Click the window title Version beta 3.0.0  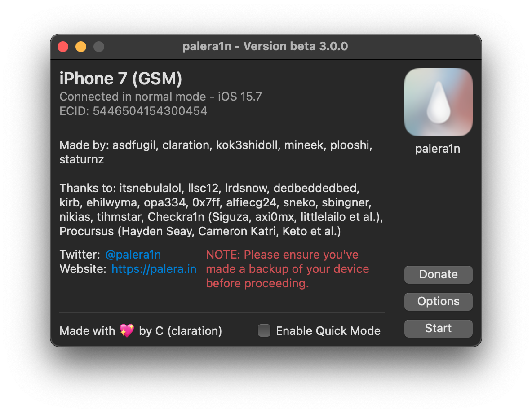[265, 46]
